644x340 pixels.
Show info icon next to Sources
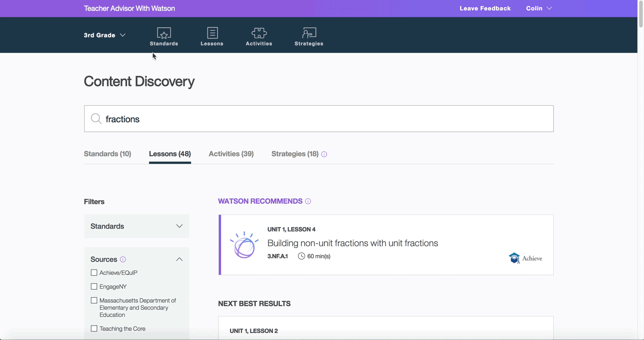pyautogui.click(x=123, y=259)
